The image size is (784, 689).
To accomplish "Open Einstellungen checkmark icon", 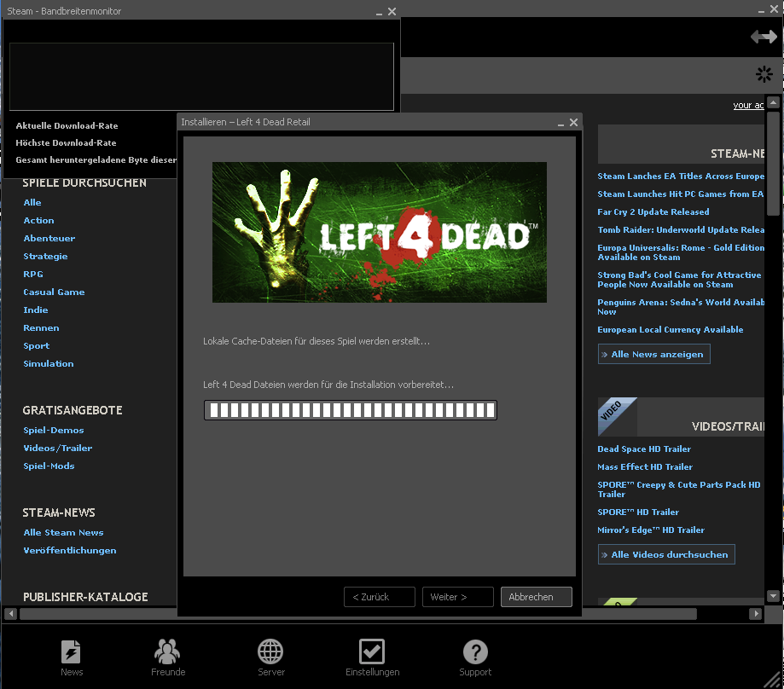I will (x=372, y=651).
